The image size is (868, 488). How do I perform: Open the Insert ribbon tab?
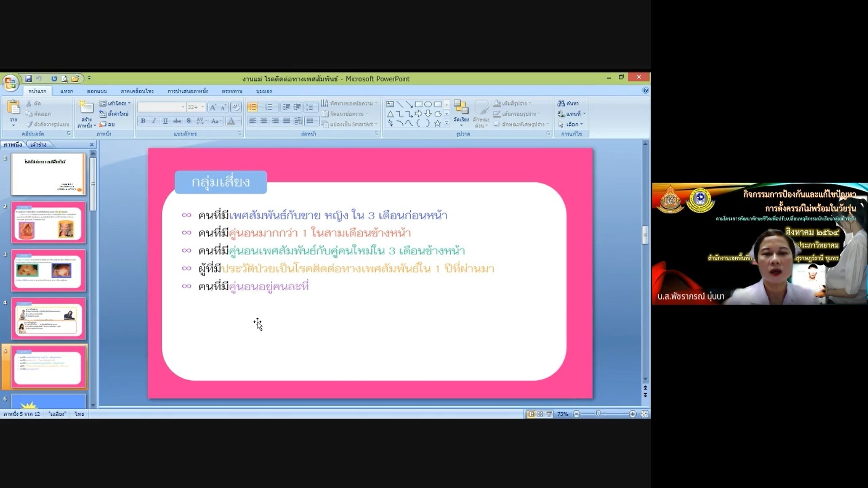tap(66, 91)
